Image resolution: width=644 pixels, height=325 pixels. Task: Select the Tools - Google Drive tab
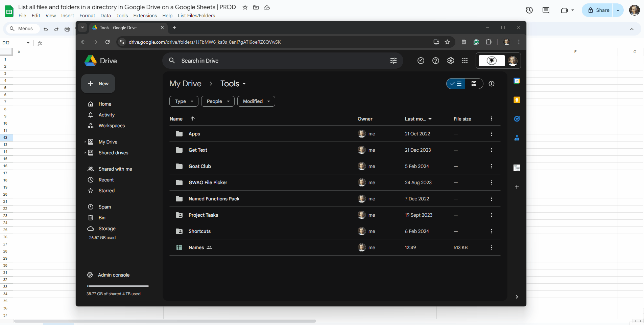click(x=128, y=28)
